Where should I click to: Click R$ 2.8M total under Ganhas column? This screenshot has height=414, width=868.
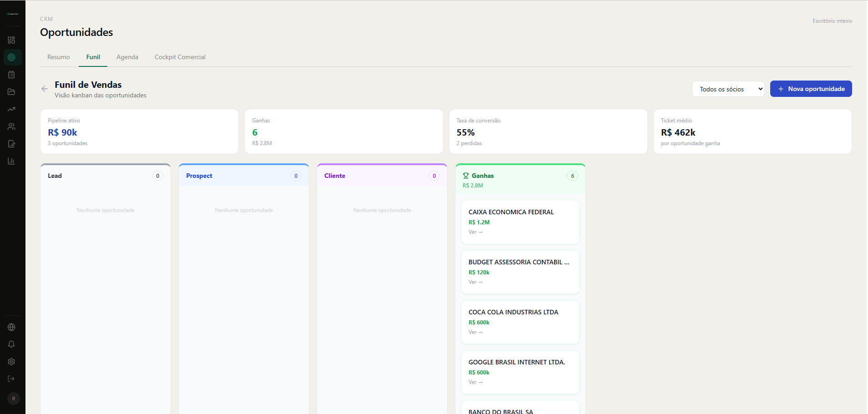coord(473,186)
